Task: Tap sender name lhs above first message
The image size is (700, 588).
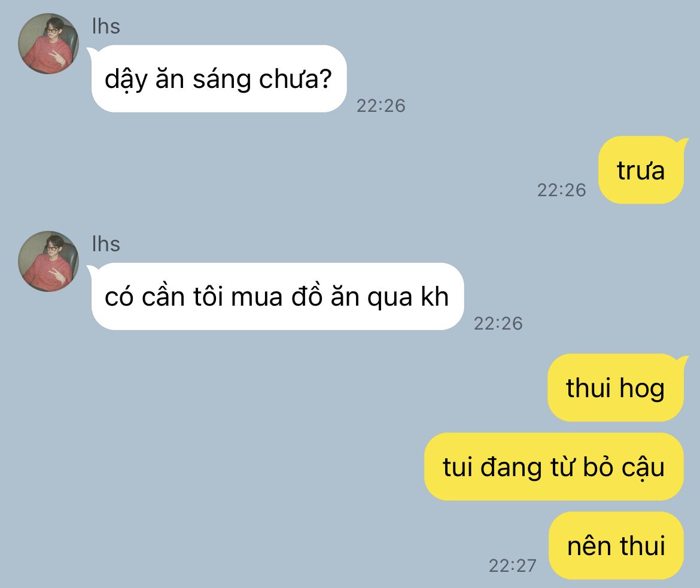Action: [x=106, y=26]
